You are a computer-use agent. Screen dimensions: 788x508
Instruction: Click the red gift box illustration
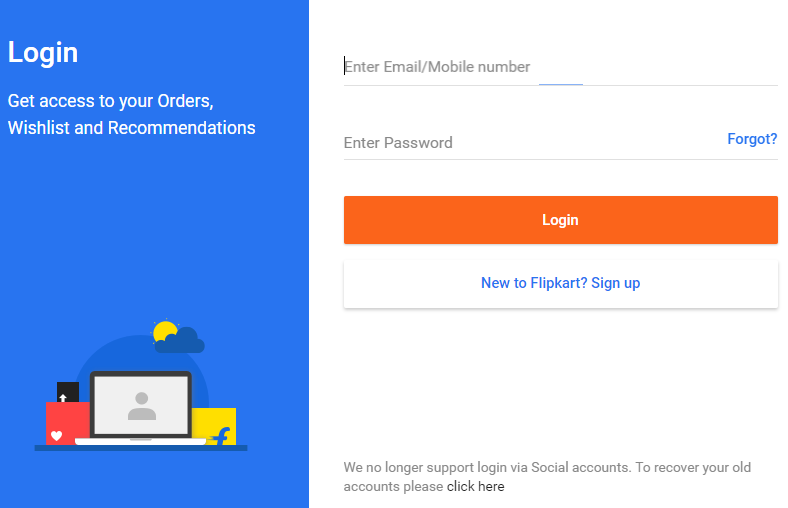click(x=67, y=423)
